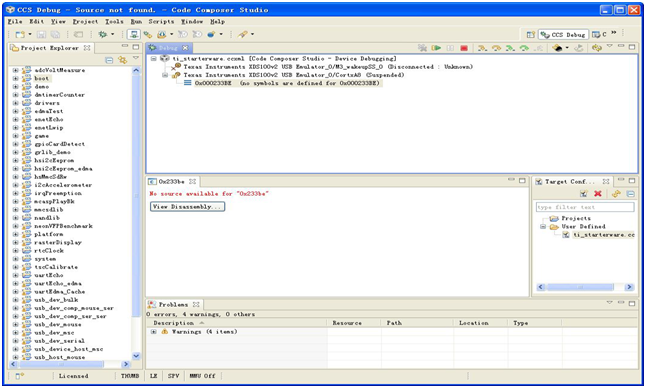
Task: Open view menu triangle in Problems panel
Action: [610, 303]
